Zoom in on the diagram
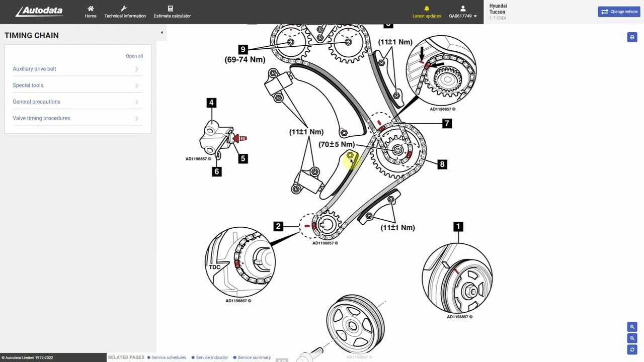Viewport: 644px width, 362px height. (x=632, y=327)
